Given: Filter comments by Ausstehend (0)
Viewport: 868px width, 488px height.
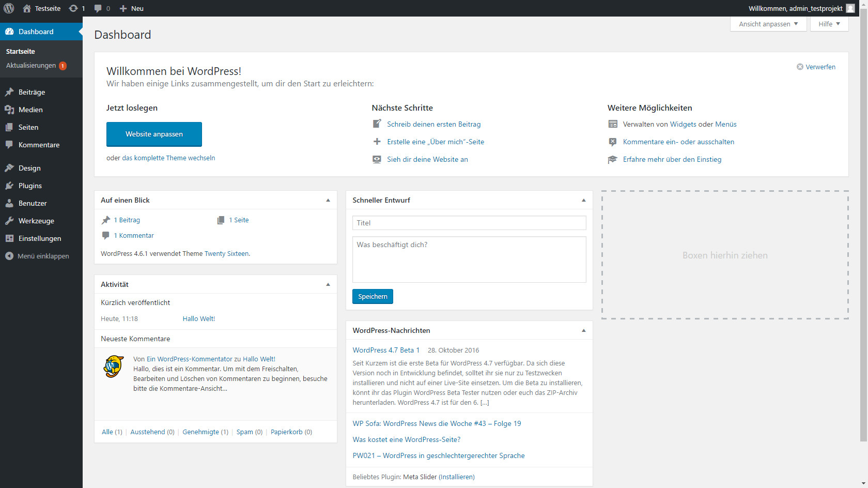Looking at the screenshot, I should (x=152, y=432).
